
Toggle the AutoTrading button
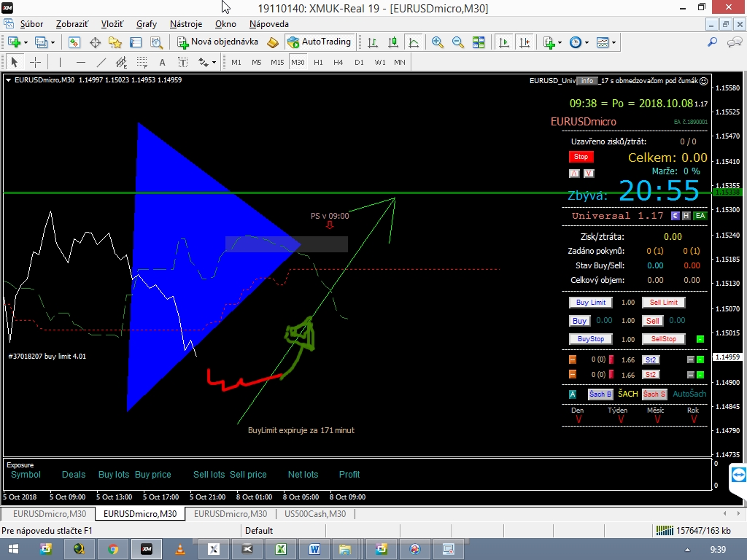tap(320, 42)
